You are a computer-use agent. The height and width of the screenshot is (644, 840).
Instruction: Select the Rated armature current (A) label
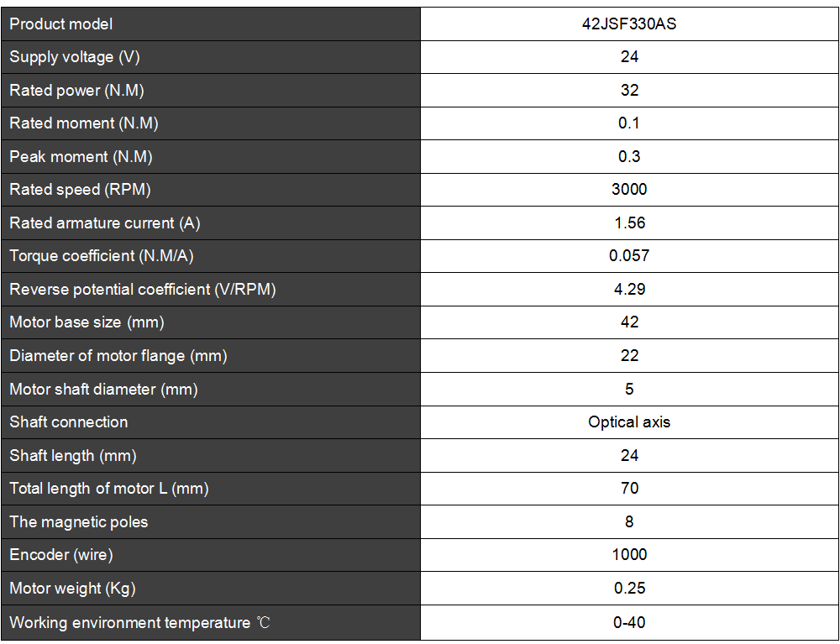pyautogui.click(x=104, y=223)
